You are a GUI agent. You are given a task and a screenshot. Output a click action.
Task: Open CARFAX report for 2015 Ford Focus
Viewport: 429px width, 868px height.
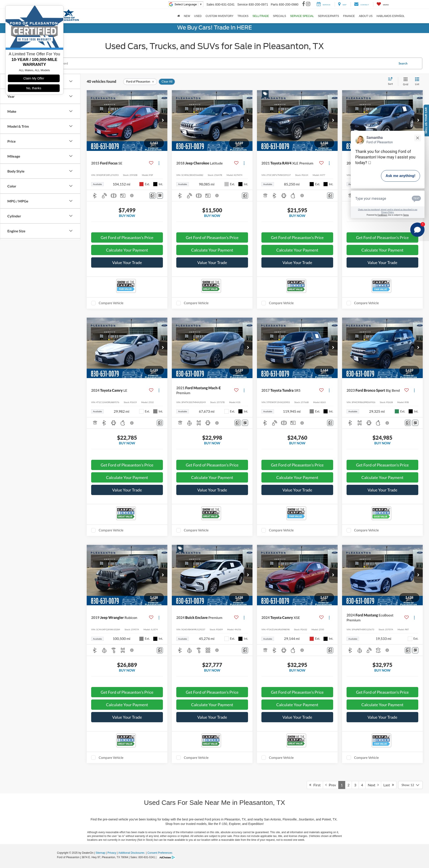(126, 286)
